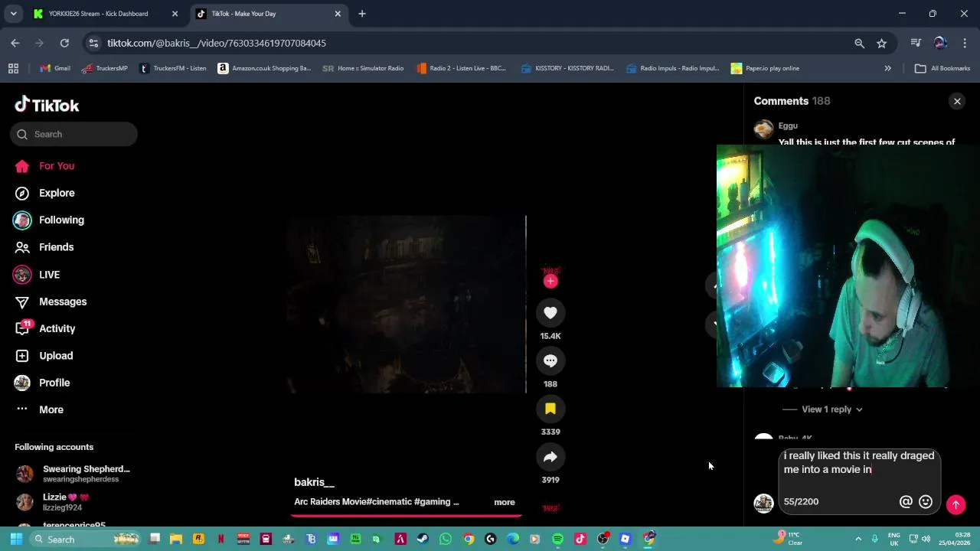This screenshot has height=551, width=980.
Task: Insert emoji with smiley icon
Action: 926,502
